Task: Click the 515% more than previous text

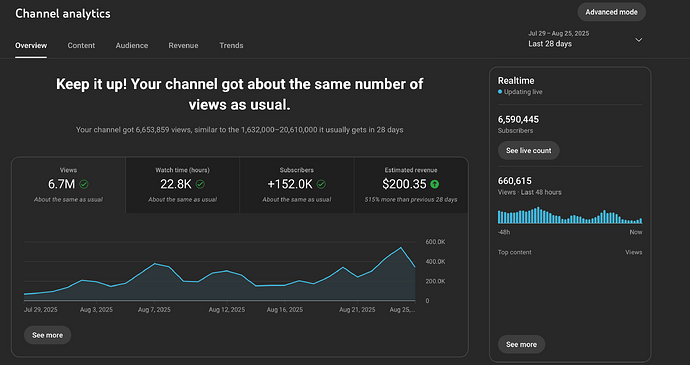Action: click(411, 199)
